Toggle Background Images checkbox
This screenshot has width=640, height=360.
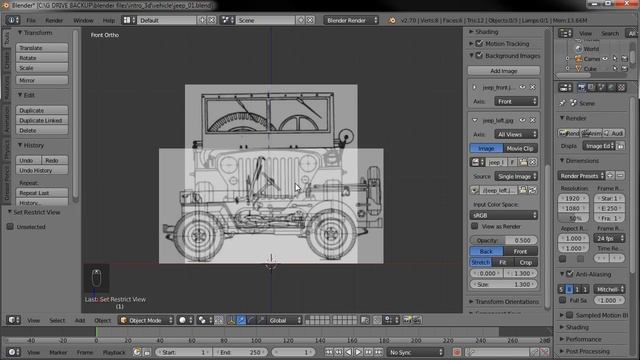coord(479,56)
